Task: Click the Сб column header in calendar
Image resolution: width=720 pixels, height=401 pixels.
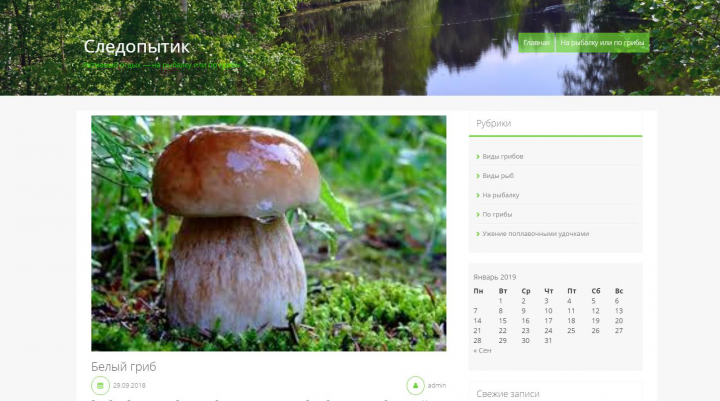Action: tap(596, 291)
